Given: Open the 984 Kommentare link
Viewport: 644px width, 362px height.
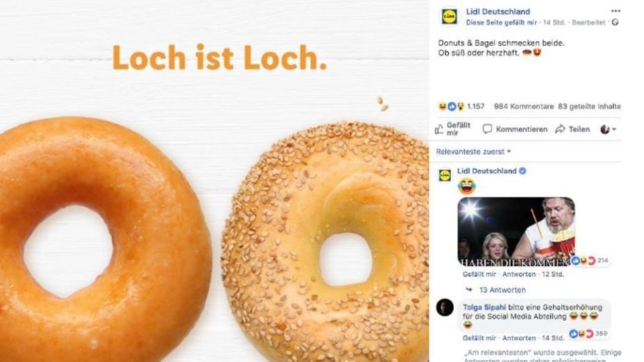Looking at the screenshot, I should [x=524, y=107].
